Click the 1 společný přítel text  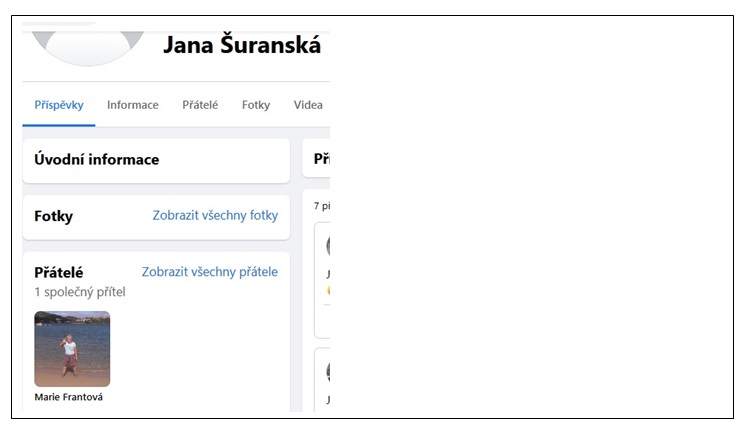point(80,292)
